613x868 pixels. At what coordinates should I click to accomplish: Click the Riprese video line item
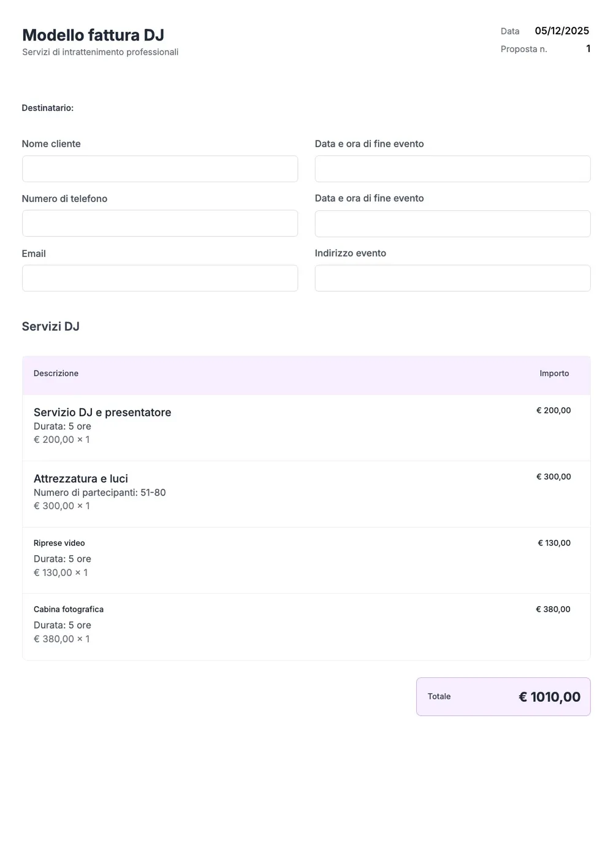306,560
